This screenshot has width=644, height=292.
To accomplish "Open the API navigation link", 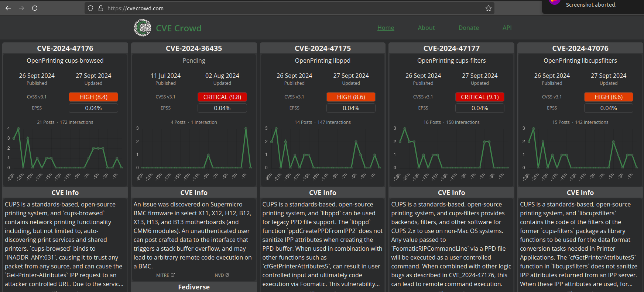I will click(x=507, y=28).
